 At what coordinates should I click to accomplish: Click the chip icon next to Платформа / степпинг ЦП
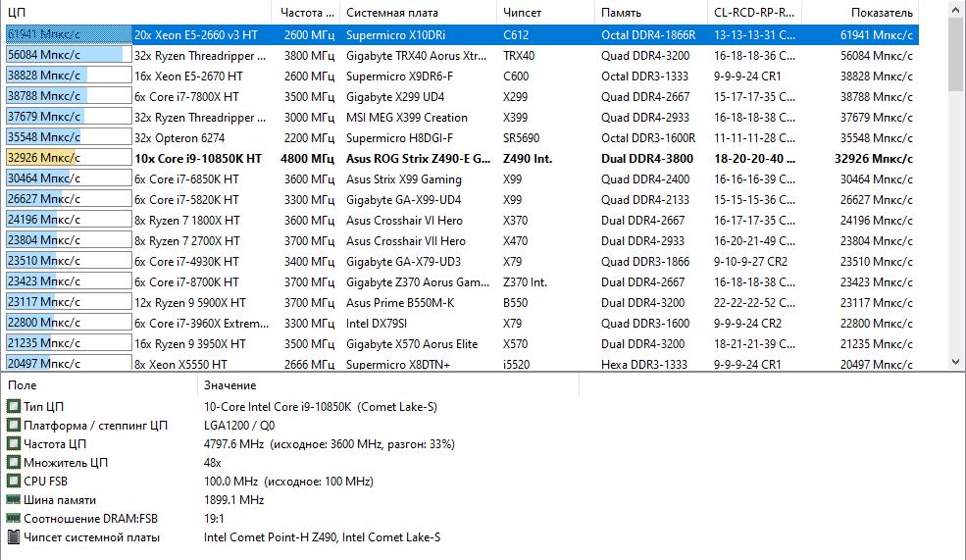pyautogui.click(x=13, y=425)
